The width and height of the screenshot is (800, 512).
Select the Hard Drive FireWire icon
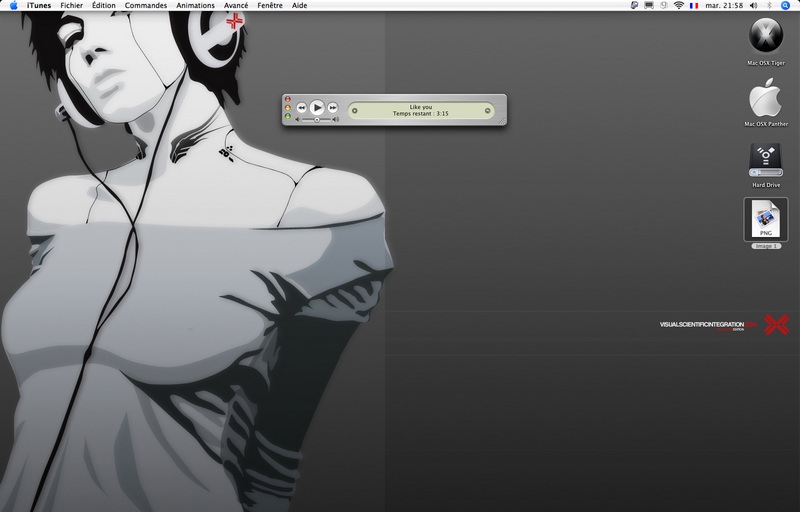[766, 160]
